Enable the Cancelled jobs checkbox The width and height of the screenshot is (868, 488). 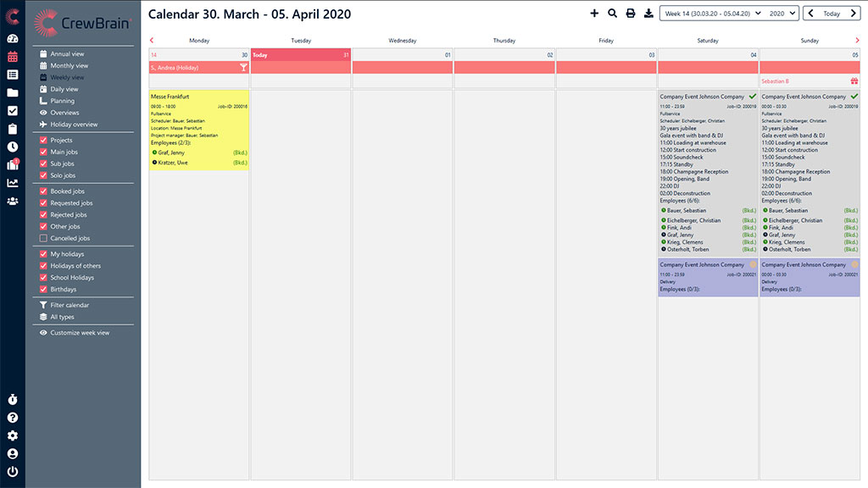pyautogui.click(x=43, y=239)
